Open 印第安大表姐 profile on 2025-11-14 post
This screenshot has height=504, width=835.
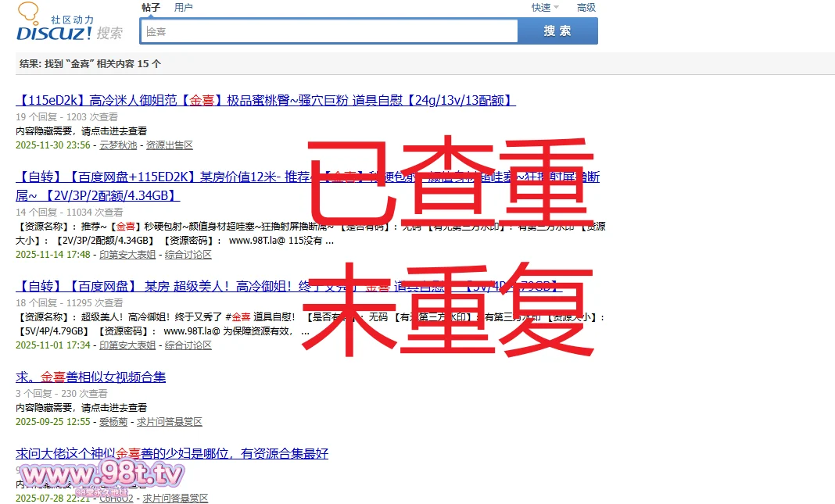click(127, 255)
